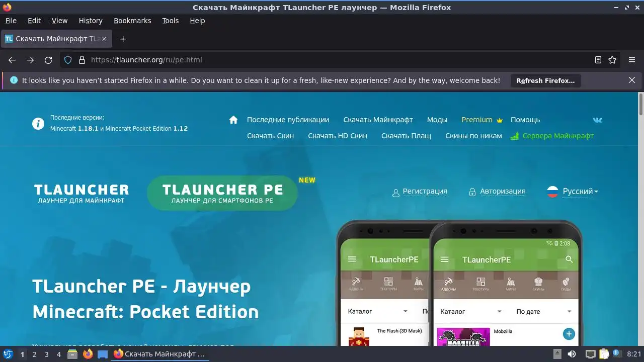
Task: Click the show desktop taskbar icon
Action: pyautogui.click(x=103, y=354)
